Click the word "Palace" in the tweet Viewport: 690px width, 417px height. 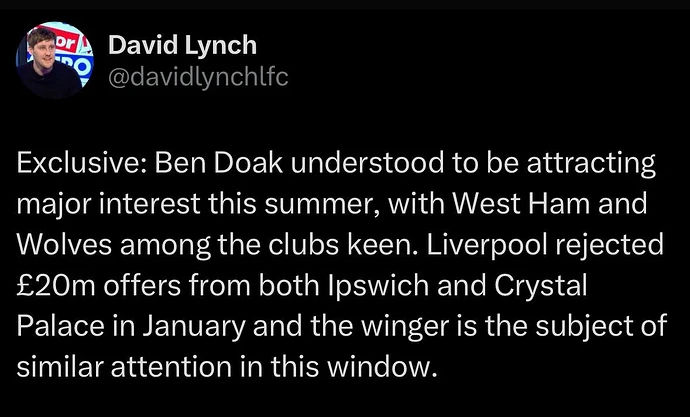click(x=60, y=327)
